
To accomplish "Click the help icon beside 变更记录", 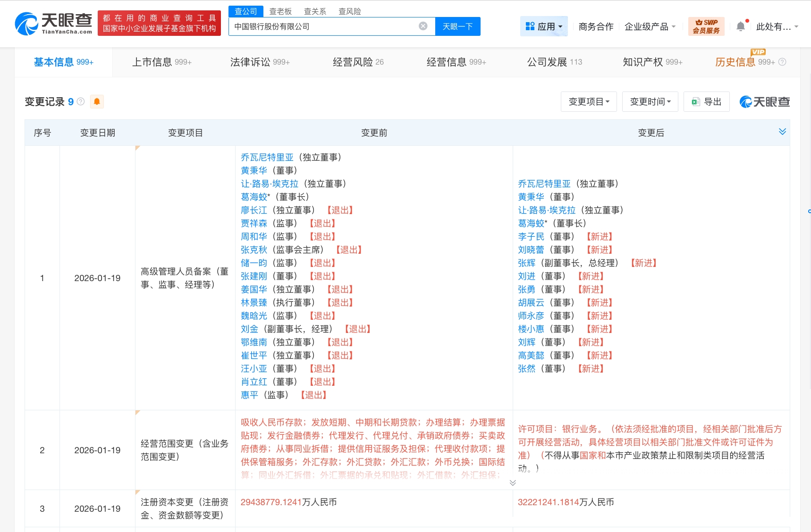I will 81,101.
